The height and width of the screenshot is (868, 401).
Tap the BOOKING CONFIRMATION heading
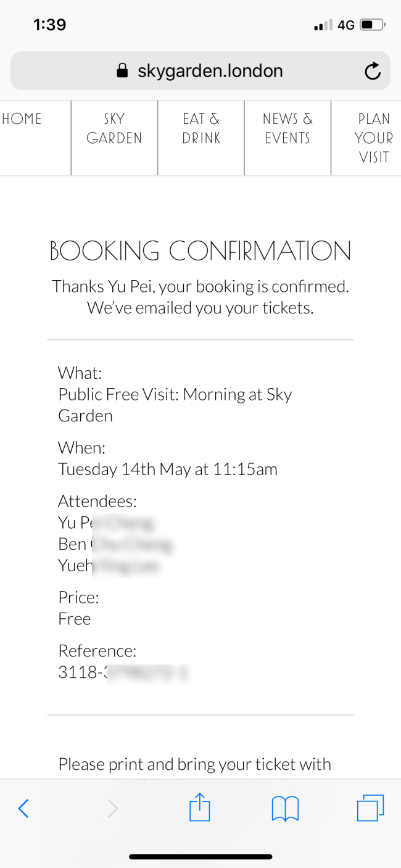click(x=200, y=251)
